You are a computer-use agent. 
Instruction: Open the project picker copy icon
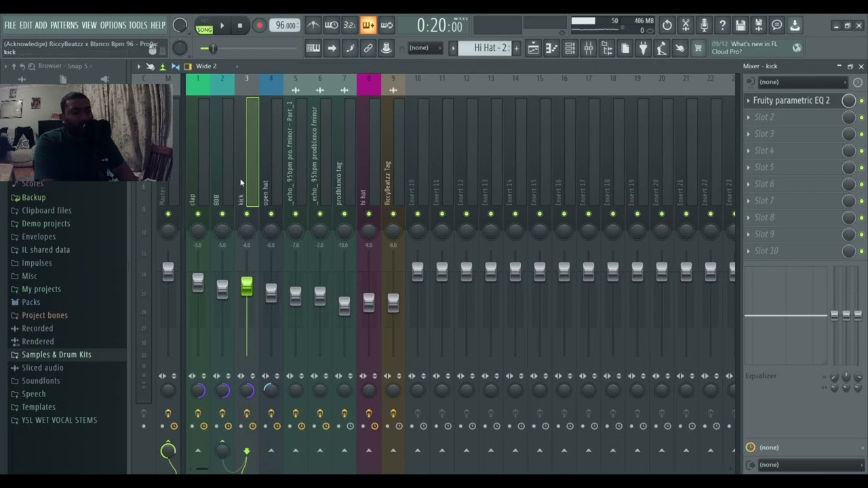pos(625,48)
